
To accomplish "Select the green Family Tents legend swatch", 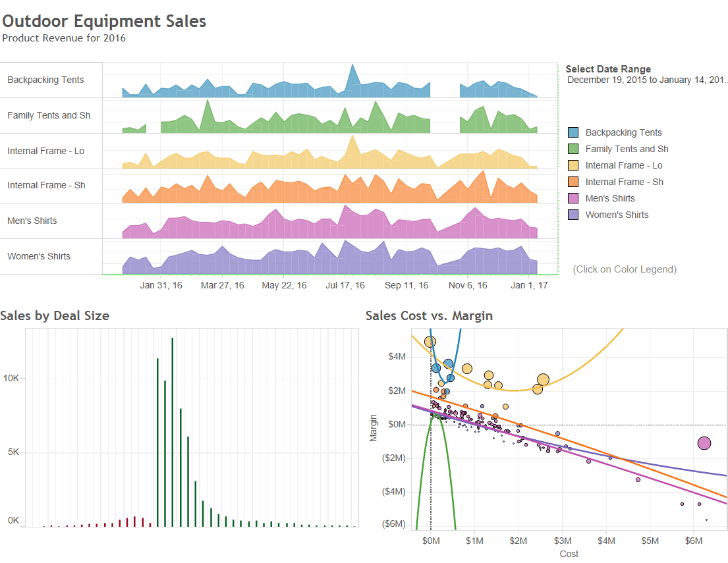I will tap(573, 149).
